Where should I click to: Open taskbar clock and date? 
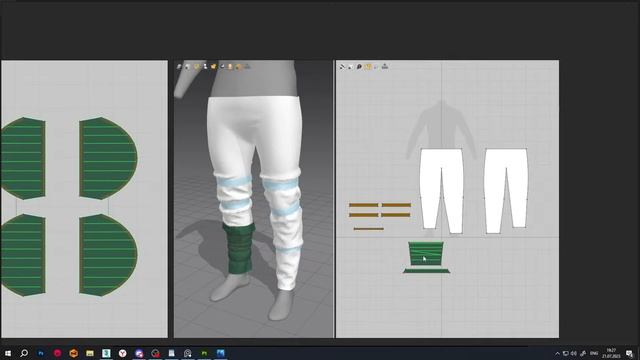[x=611, y=353]
